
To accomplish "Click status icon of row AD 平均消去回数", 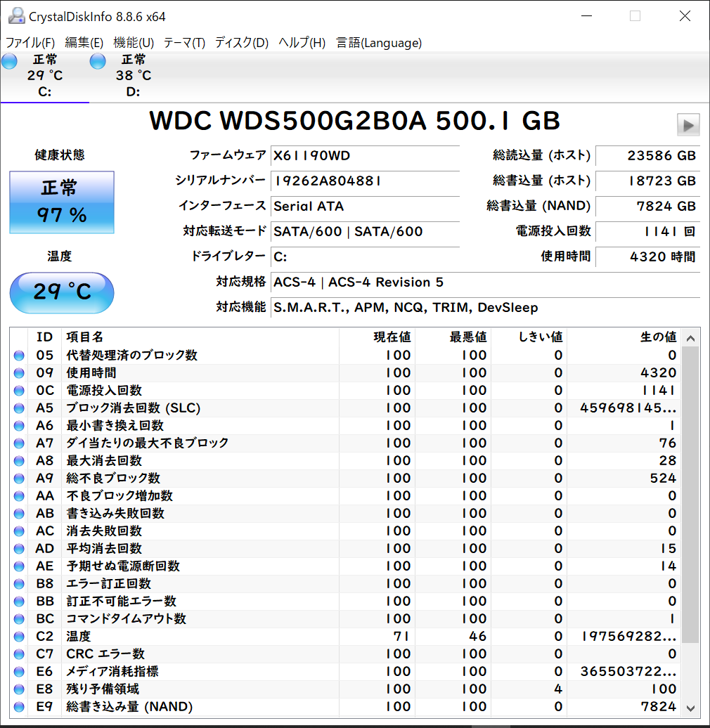I will [x=19, y=549].
